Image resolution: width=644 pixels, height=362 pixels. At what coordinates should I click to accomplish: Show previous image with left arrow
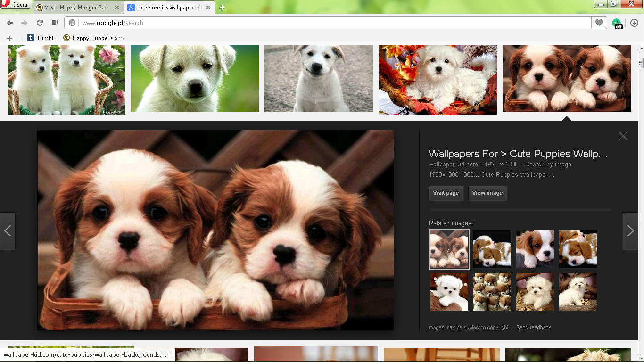click(x=8, y=230)
